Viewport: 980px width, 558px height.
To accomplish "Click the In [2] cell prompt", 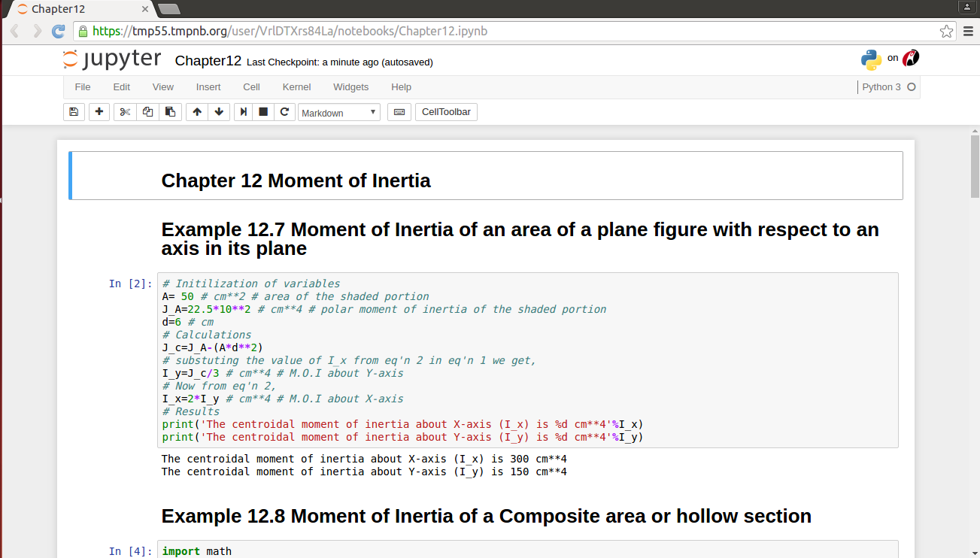I will (131, 284).
